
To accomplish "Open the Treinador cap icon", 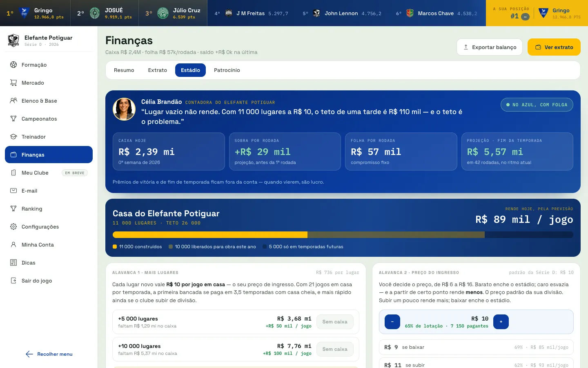I will point(13,137).
